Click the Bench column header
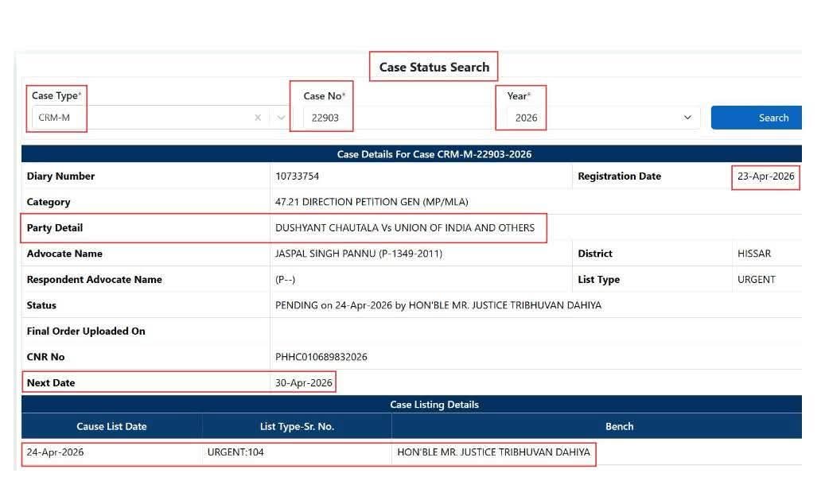The width and height of the screenshot is (825, 504). click(619, 426)
